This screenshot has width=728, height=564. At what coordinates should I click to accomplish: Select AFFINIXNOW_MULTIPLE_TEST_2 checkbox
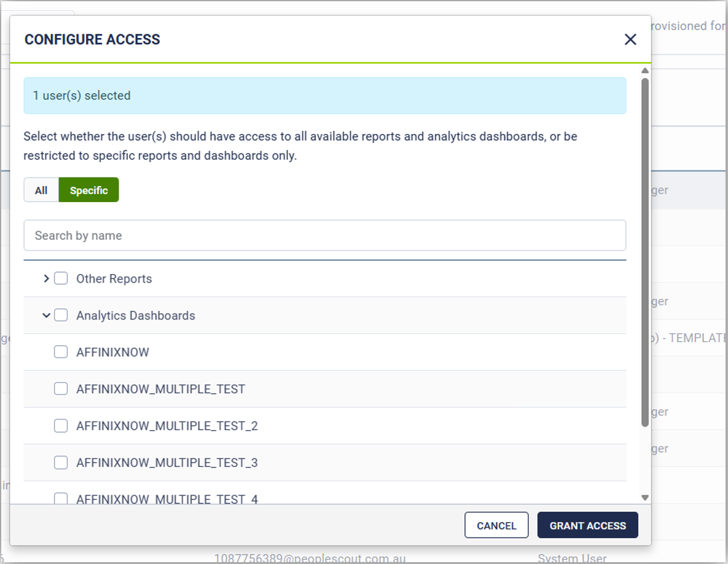click(x=61, y=426)
